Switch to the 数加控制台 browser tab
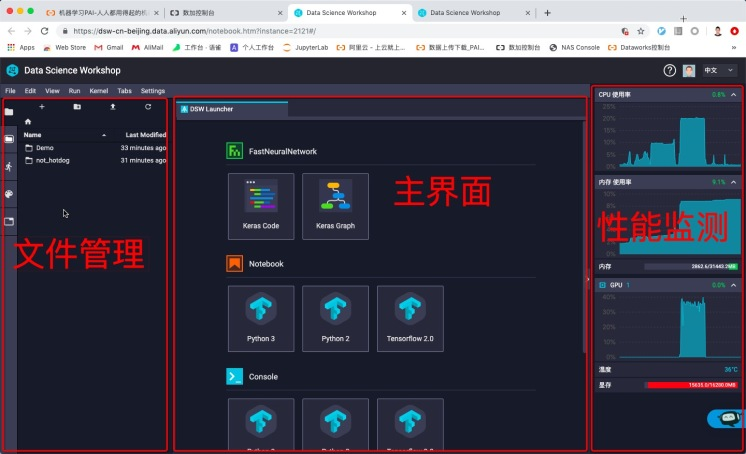The image size is (746, 454). 226,13
